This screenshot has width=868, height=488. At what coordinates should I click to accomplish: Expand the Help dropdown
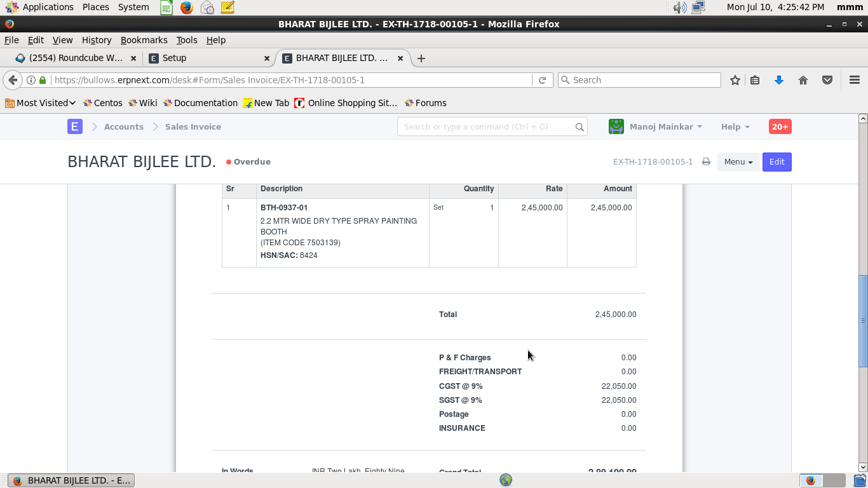pos(735,126)
